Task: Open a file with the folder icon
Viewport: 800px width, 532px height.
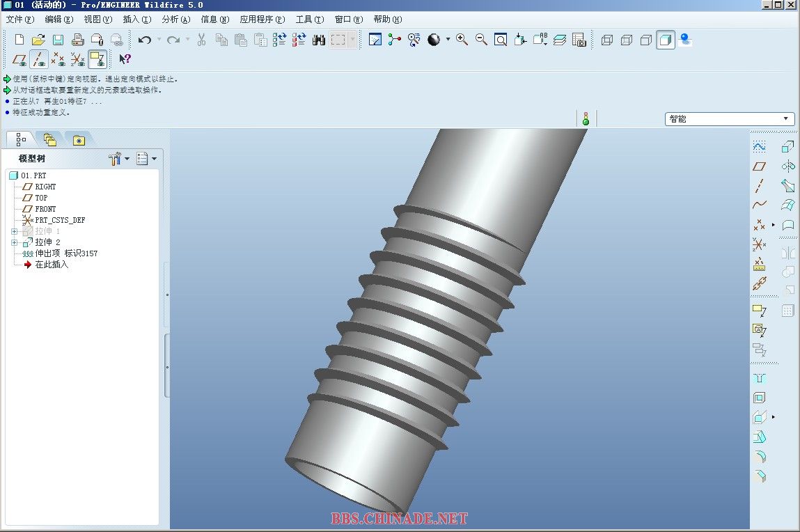Action: point(38,40)
